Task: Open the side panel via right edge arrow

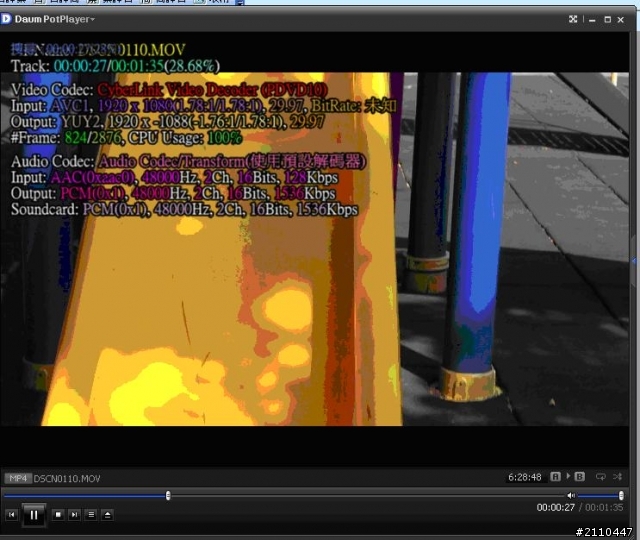Action: click(x=634, y=260)
